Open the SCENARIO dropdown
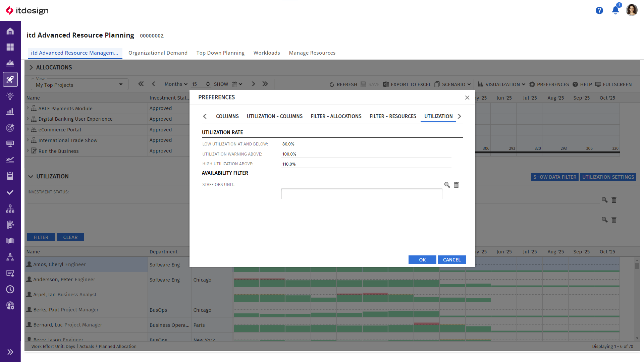 452,84
